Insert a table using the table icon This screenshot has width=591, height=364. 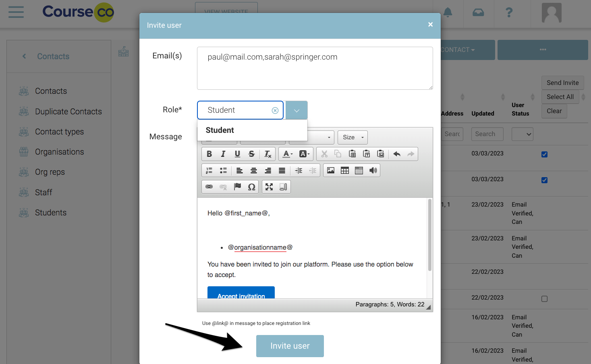click(345, 170)
